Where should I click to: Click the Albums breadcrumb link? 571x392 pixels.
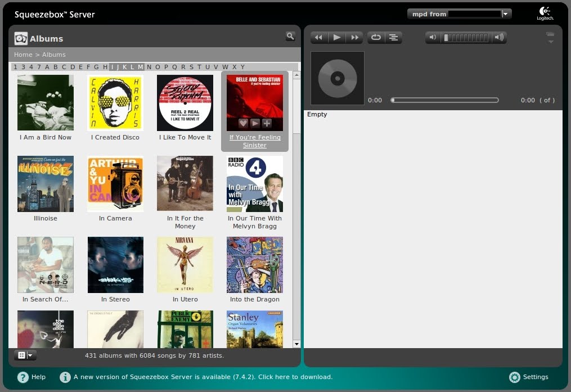point(54,55)
